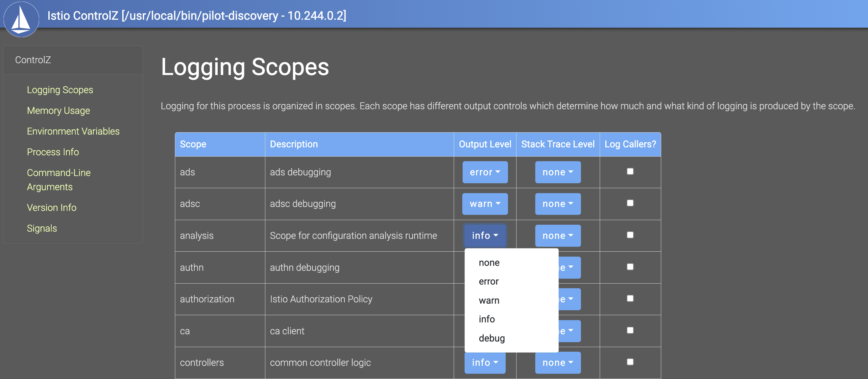Click the Description column header
The height and width of the screenshot is (379, 868).
pyautogui.click(x=359, y=144)
